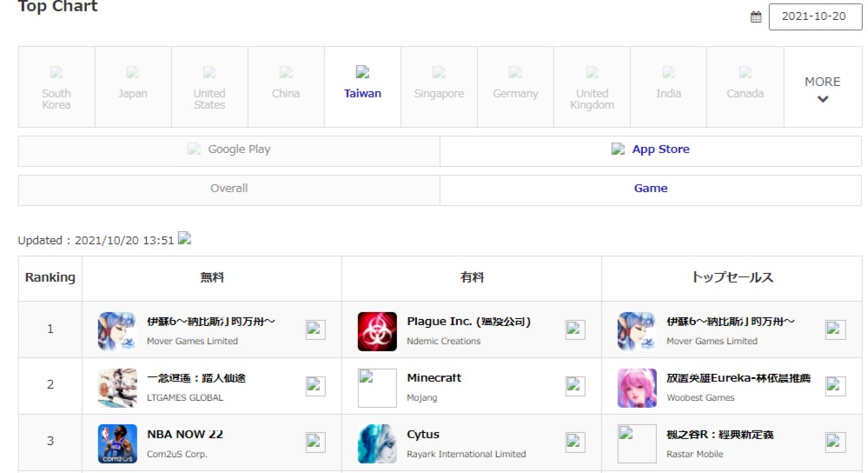Click the link icon beside Plague Inc.
868x473 pixels.
575,329
